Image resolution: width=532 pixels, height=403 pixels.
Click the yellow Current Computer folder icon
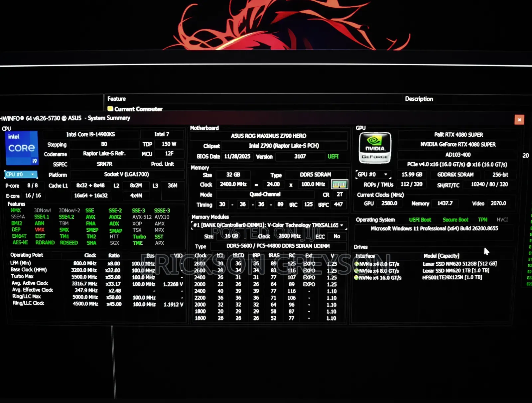point(110,109)
